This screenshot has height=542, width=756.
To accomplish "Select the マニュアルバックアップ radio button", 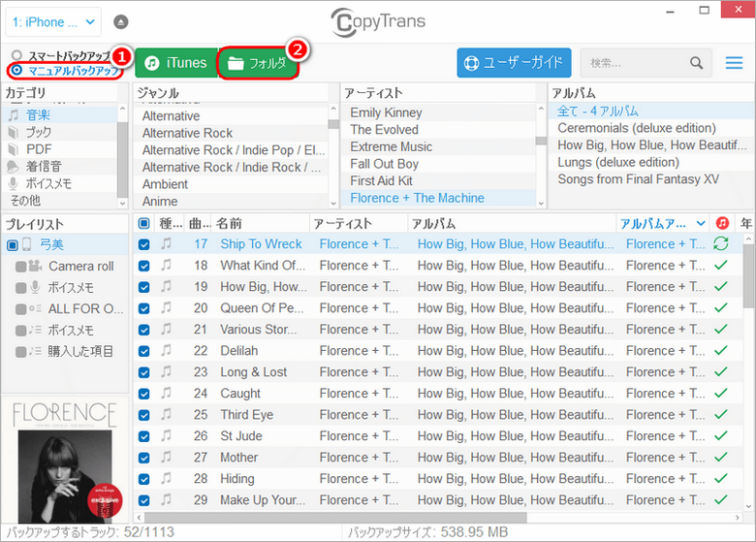I will (16, 71).
